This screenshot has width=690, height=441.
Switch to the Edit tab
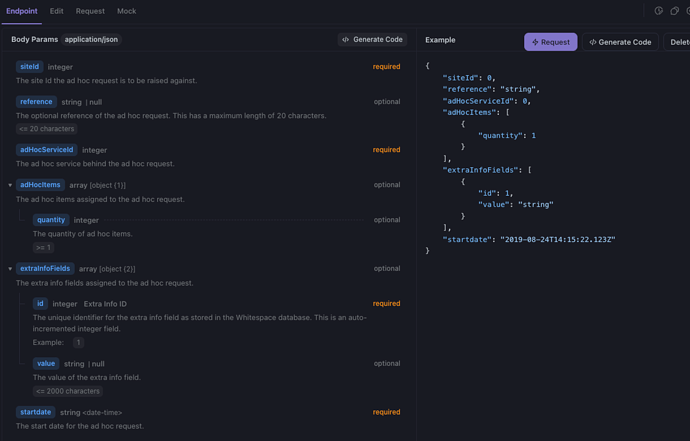[57, 11]
